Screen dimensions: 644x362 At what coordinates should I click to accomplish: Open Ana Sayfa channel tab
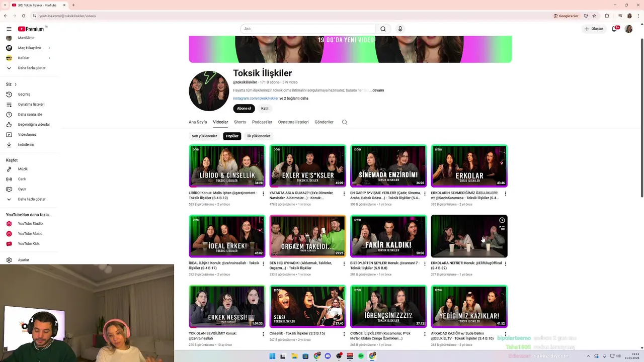click(198, 122)
